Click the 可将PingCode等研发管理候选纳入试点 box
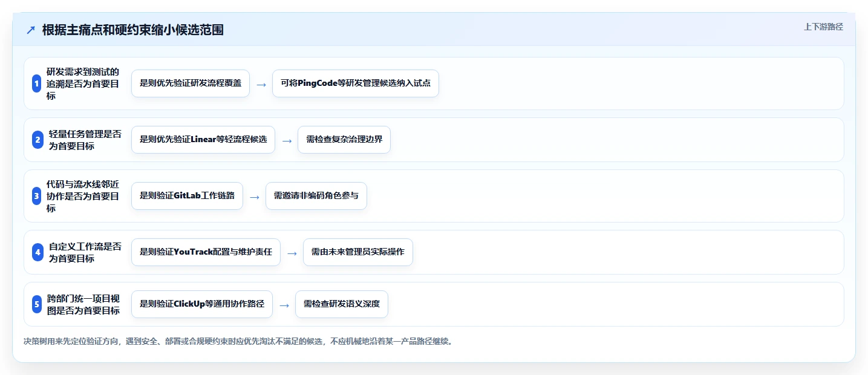This screenshot has width=868, height=375. pos(356,83)
